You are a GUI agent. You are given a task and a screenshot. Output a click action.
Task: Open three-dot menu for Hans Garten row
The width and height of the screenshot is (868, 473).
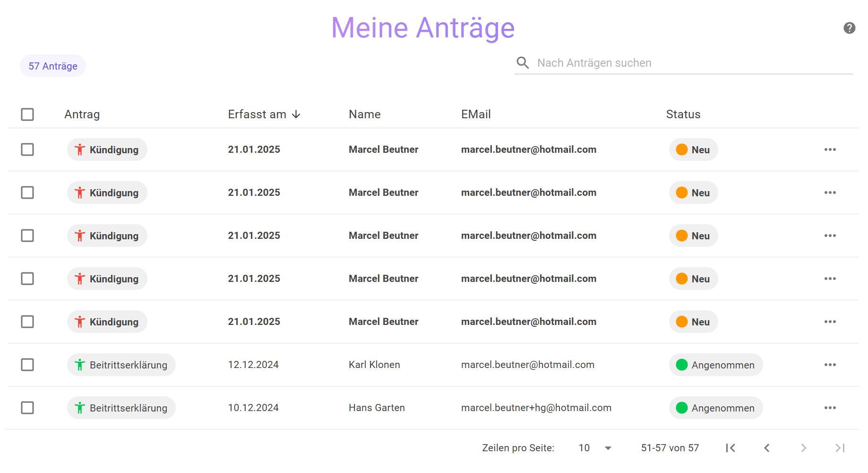(830, 408)
